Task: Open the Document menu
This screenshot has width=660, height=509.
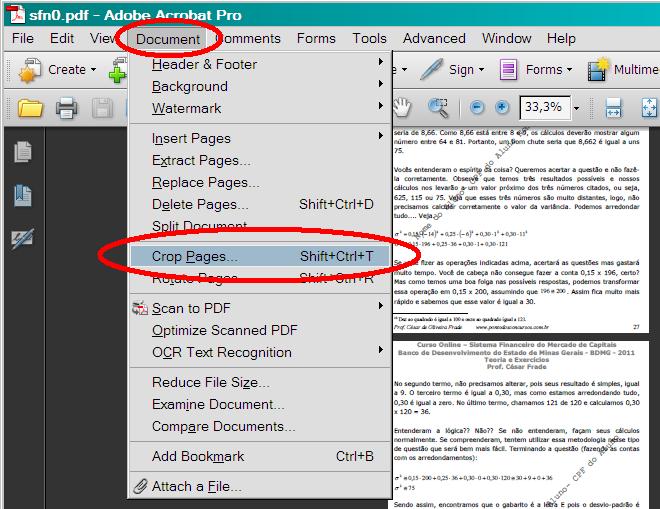Action: click(x=168, y=39)
